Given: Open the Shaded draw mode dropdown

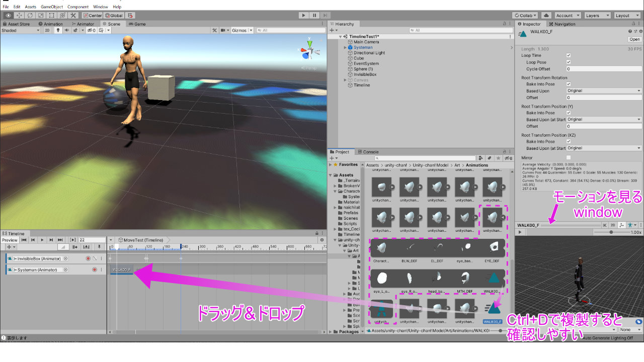Looking at the screenshot, I should tap(20, 30).
